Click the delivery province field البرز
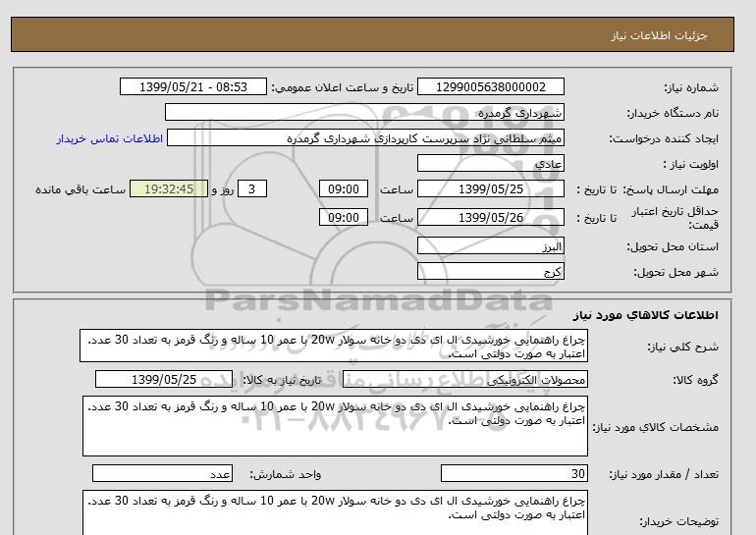 tap(490, 245)
